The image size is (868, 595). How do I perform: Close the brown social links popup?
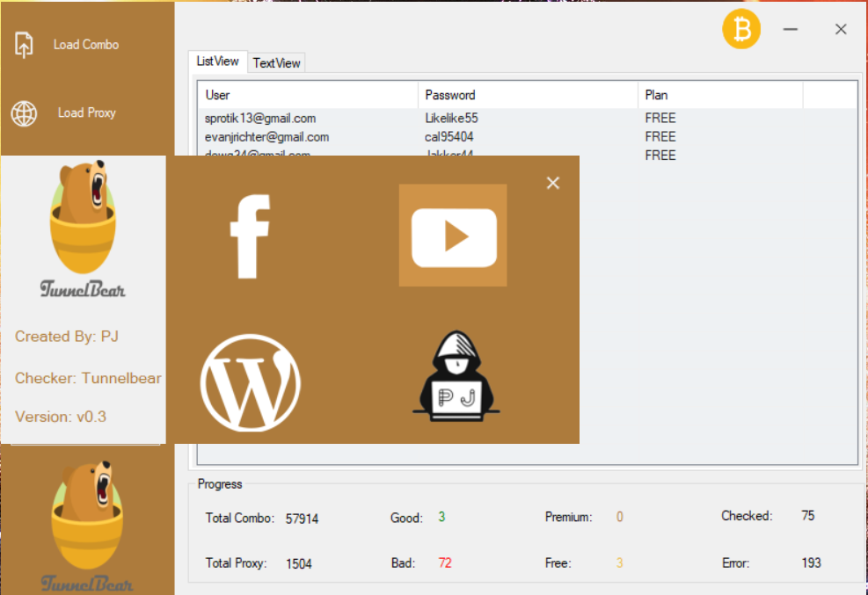tap(553, 183)
